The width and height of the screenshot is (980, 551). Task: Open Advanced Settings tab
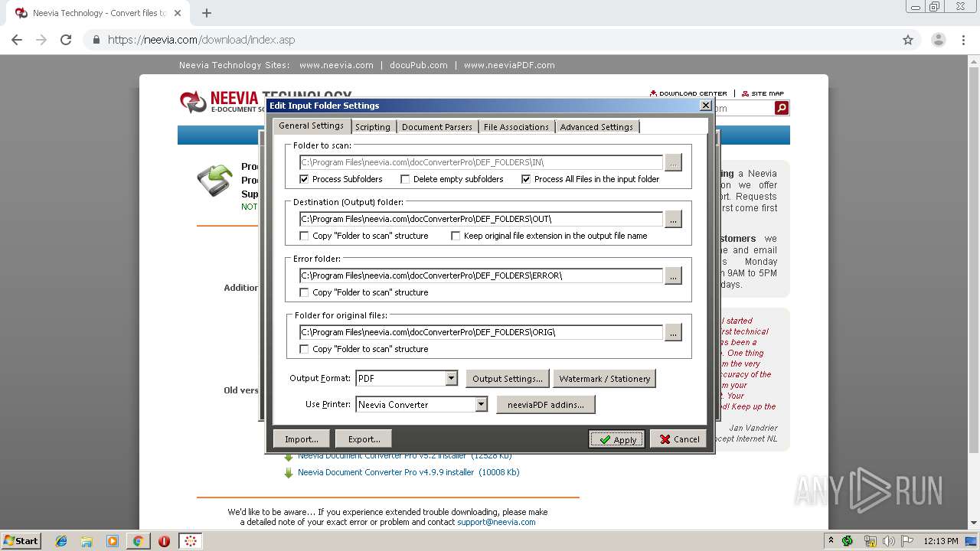pyautogui.click(x=596, y=127)
